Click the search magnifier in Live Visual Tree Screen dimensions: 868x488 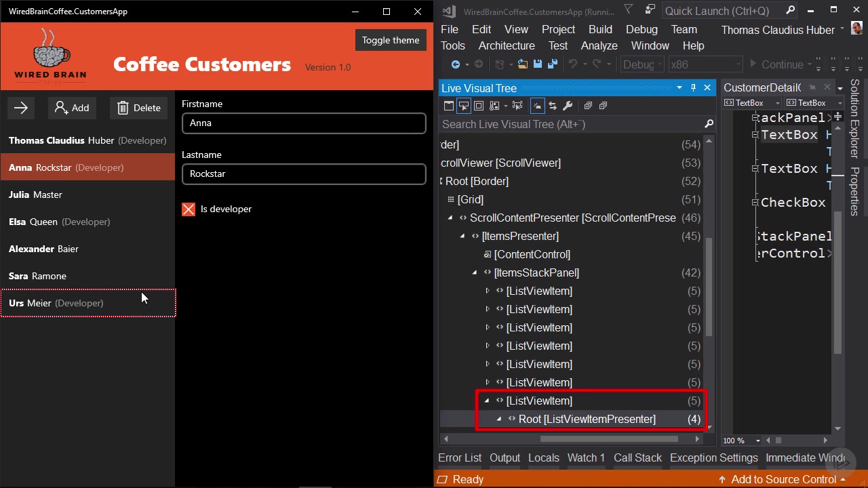709,124
